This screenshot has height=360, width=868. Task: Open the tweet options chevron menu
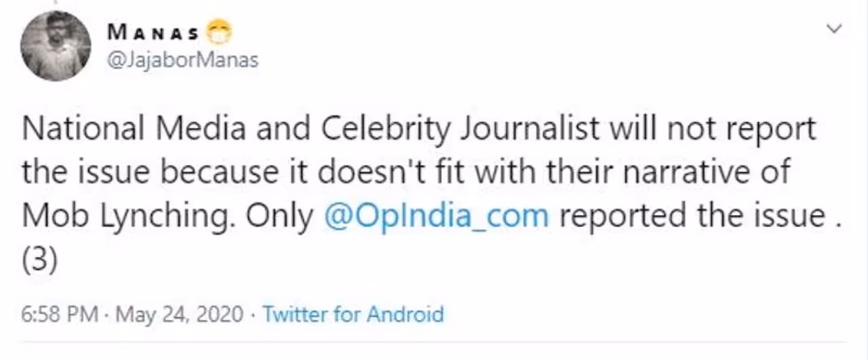point(835,29)
